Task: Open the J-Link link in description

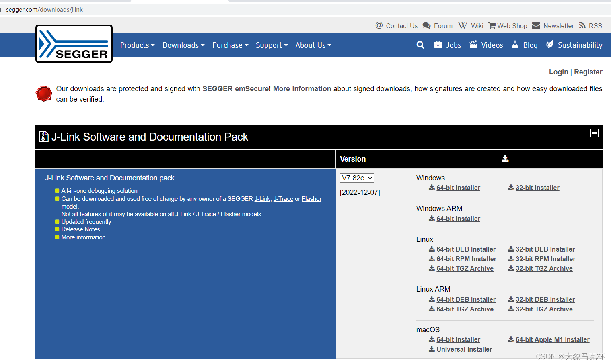Action: tap(262, 199)
